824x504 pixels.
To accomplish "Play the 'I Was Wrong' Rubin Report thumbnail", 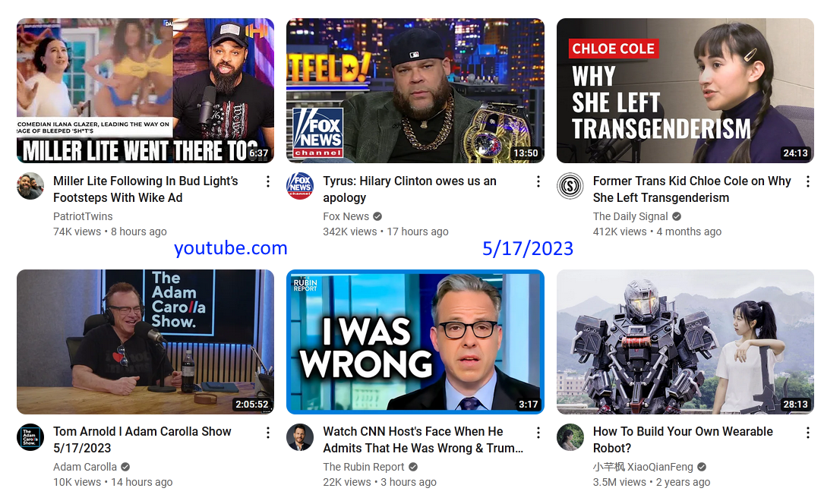I will pos(415,342).
